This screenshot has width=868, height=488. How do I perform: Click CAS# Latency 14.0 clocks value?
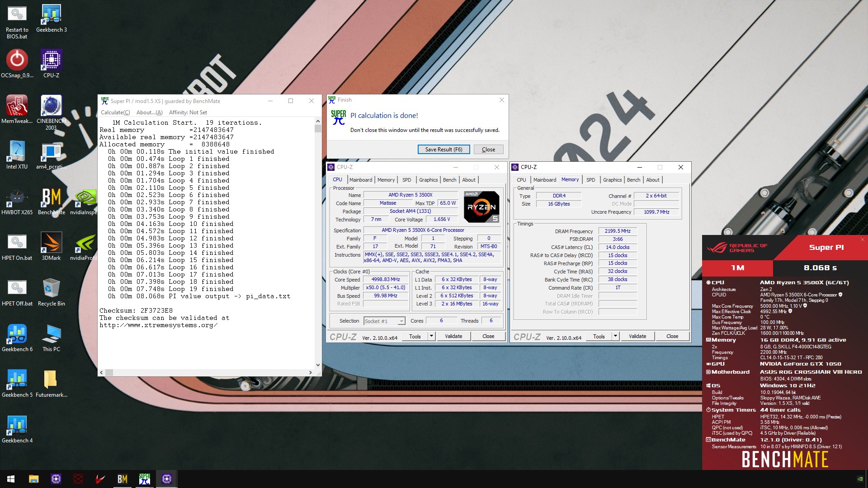[618, 247]
